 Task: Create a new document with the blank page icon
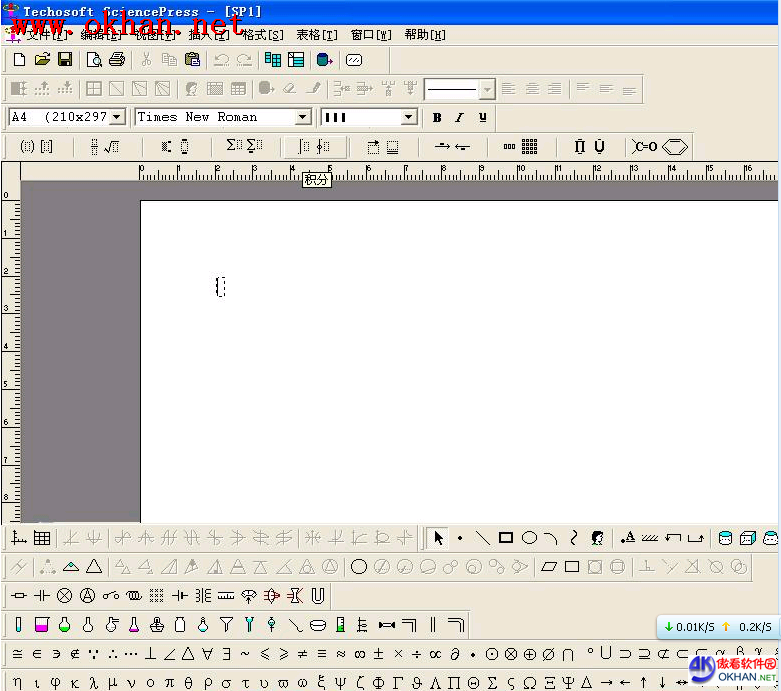pyautogui.click(x=19, y=60)
